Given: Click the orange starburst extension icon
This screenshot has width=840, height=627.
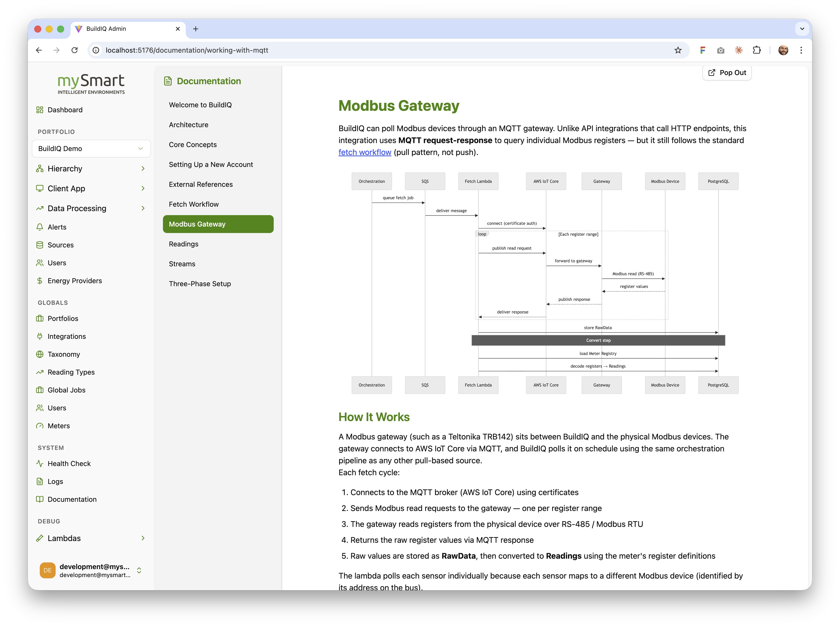Looking at the screenshot, I should click(738, 50).
